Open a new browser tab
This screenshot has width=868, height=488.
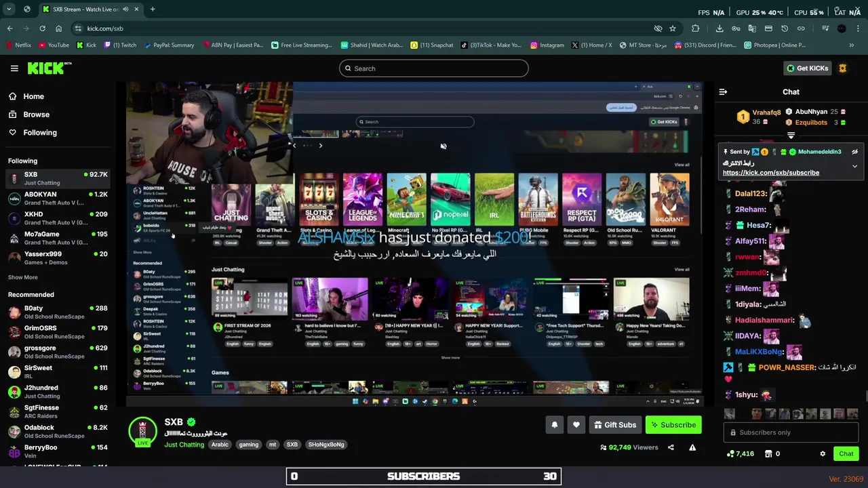click(x=153, y=9)
